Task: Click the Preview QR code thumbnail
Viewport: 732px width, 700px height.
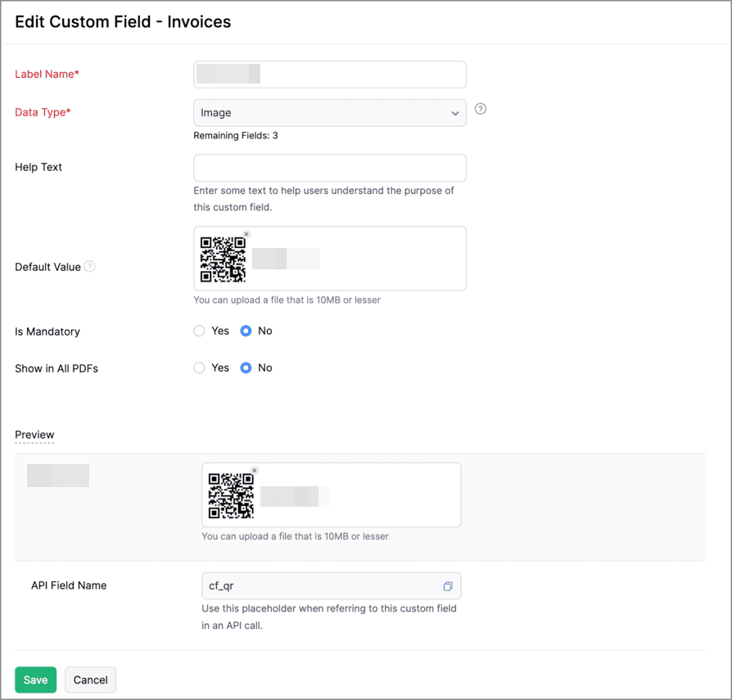Action: pyautogui.click(x=231, y=495)
